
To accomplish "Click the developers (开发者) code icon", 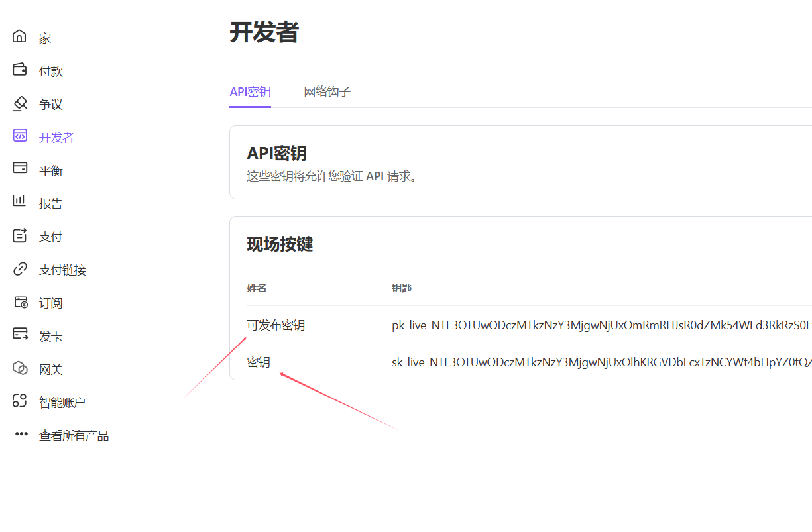I will pos(20,136).
